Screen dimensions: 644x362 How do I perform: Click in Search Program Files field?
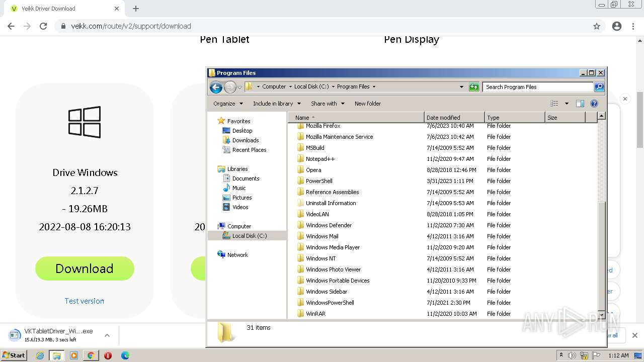(538, 87)
